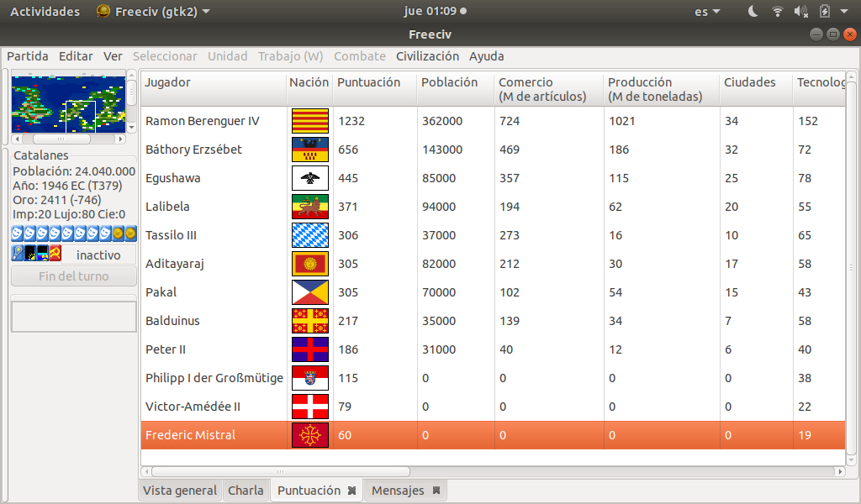
Task: Switch to the Vista general tab
Action: [180, 491]
